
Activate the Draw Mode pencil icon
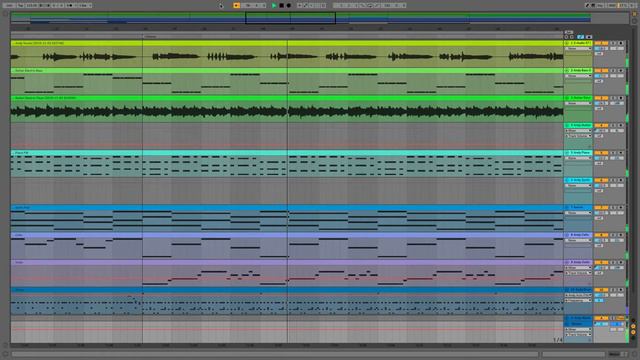coord(587,5)
